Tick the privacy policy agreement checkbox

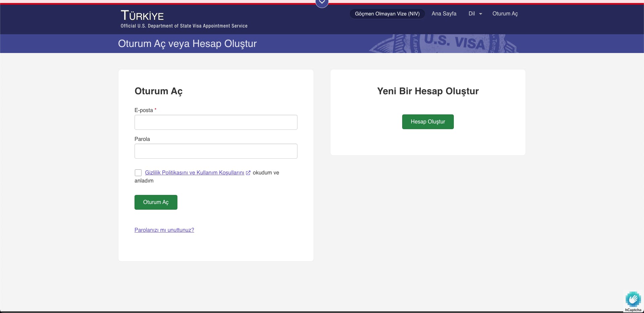point(138,173)
